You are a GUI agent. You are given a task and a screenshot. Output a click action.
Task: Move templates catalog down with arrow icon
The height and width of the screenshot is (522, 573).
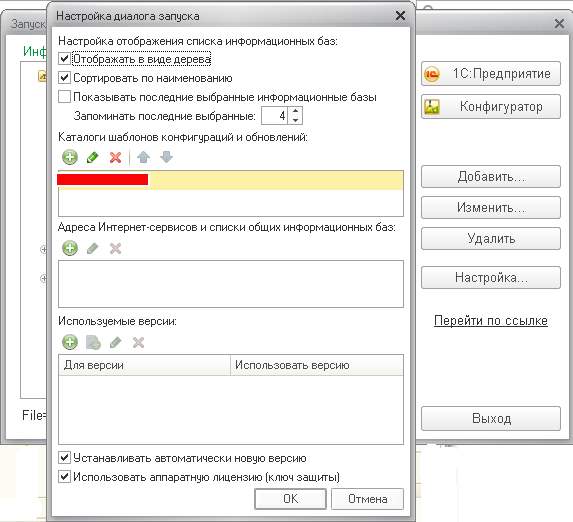tap(167, 158)
